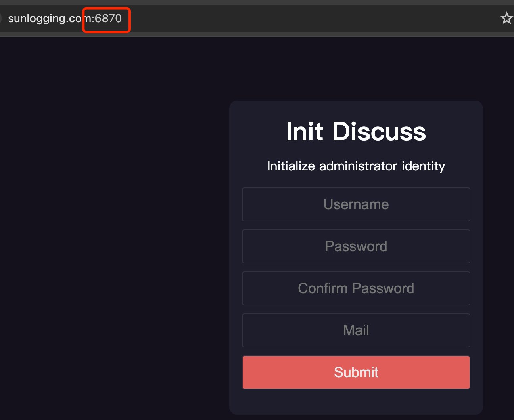Click the word 'Init' in the title
This screenshot has height=420, width=514.
pyautogui.click(x=305, y=132)
